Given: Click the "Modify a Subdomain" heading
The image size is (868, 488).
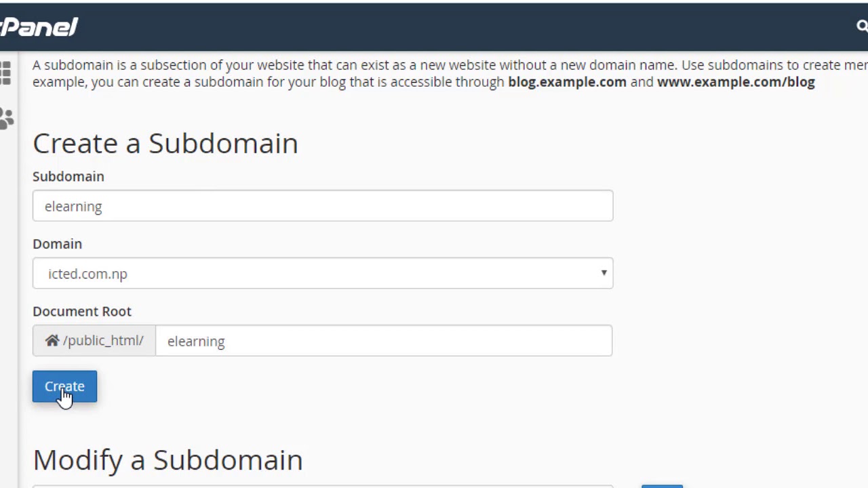Looking at the screenshot, I should click(x=167, y=460).
